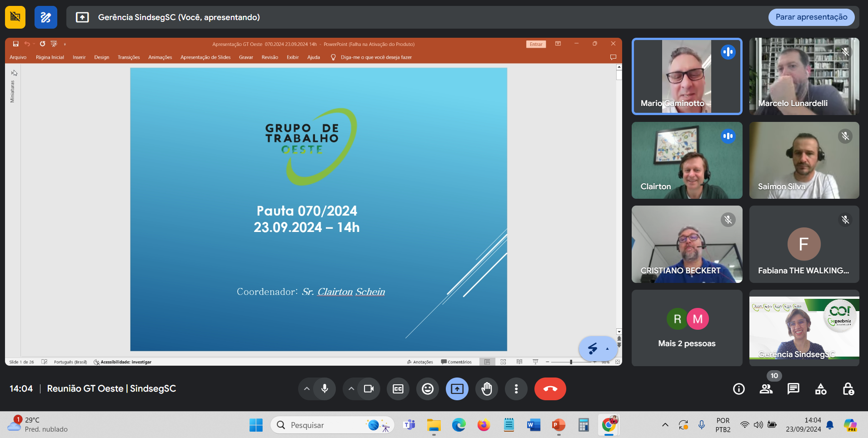
Task: Click the red leave call button
Action: tap(550, 389)
